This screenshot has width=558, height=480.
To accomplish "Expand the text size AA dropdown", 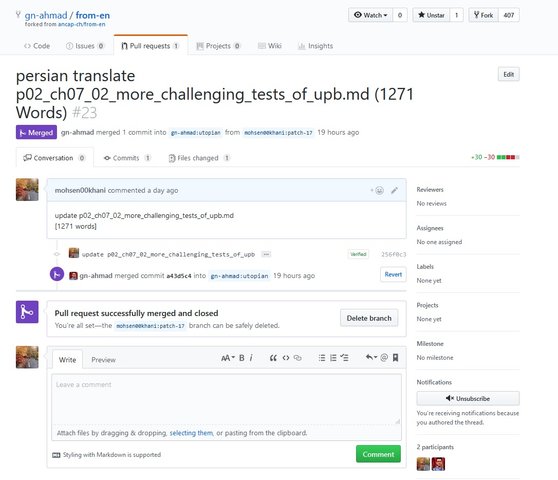I will tap(228, 358).
